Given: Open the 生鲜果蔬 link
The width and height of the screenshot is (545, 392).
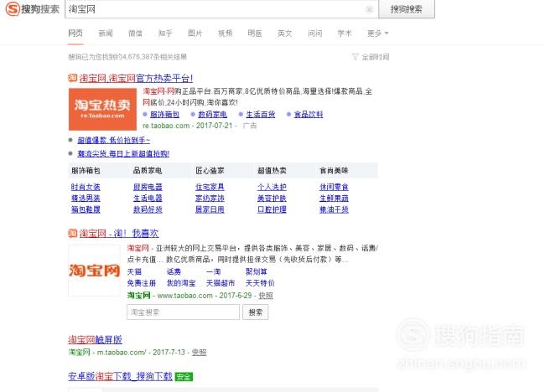Looking at the screenshot, I should [x=334, y=199].
